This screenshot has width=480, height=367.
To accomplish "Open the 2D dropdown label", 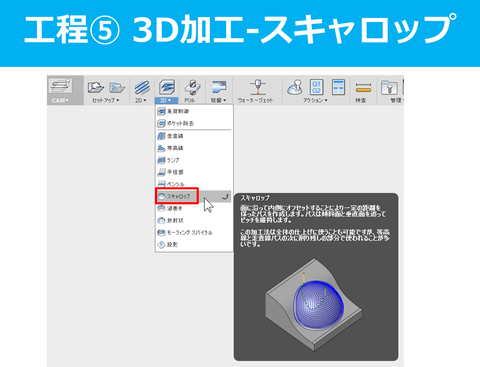I will click(x=141, y=100).
